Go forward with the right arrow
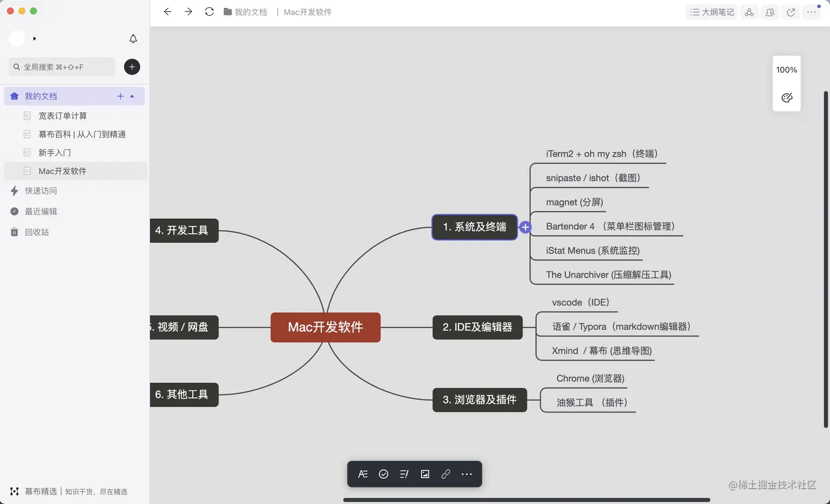Image resolution: width=830 pixels, height=504 pixels. 188,12
